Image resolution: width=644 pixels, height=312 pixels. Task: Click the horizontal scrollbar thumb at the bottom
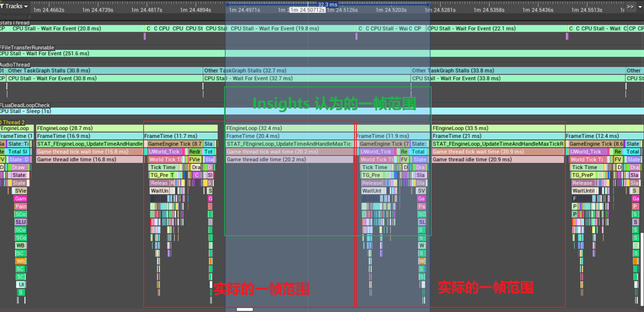245,309
